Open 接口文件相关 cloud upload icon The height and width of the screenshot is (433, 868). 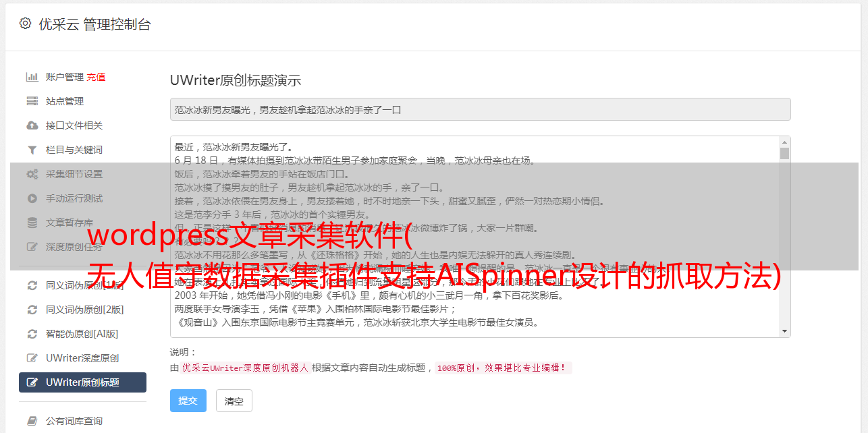[x=32, y=125]
